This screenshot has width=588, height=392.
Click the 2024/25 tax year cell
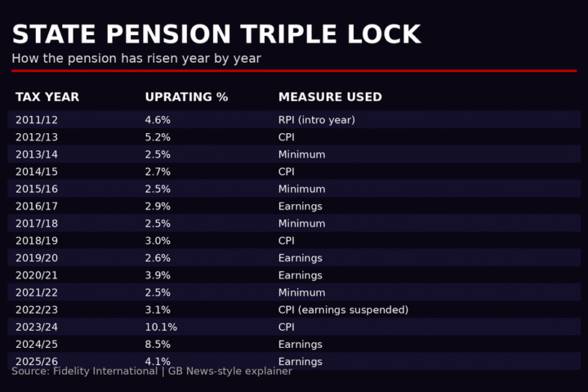(37, 345)
